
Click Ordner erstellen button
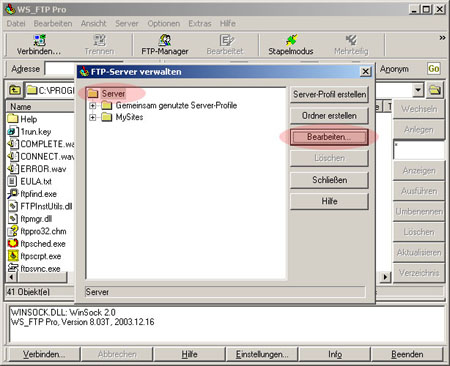coord(329,116)
